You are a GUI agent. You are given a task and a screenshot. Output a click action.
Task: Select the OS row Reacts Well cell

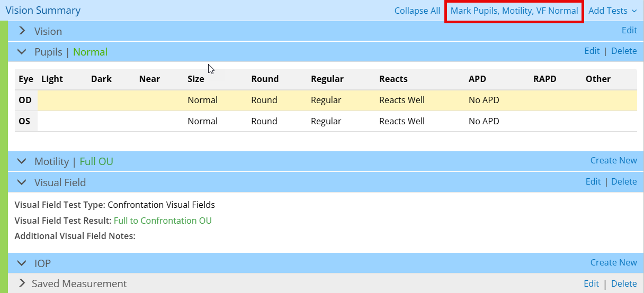[401, 121]
